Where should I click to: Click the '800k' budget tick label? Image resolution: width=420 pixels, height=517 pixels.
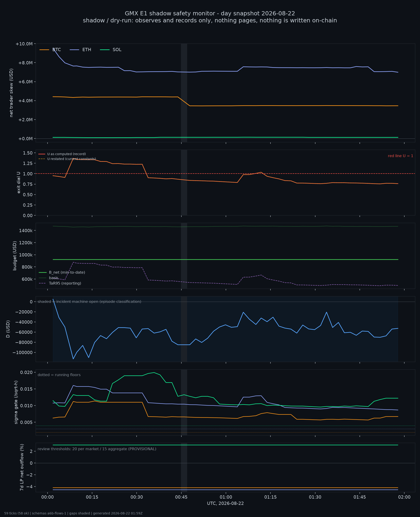pyautogui.click(x=27, y=267)
